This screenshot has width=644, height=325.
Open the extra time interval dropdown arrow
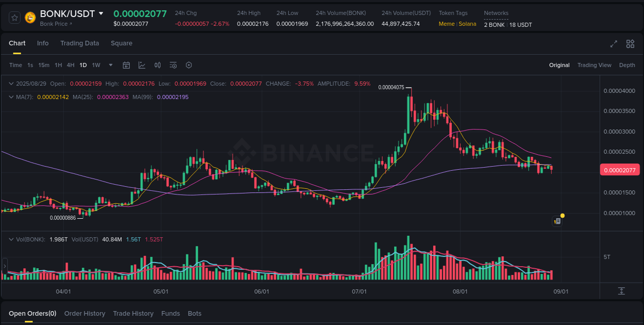(x=110, y=65)
